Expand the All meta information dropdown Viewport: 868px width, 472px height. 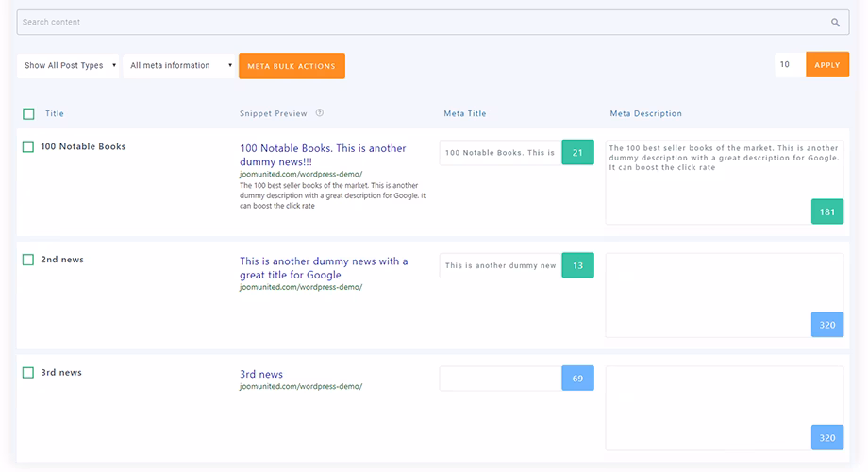click(180, 66)
